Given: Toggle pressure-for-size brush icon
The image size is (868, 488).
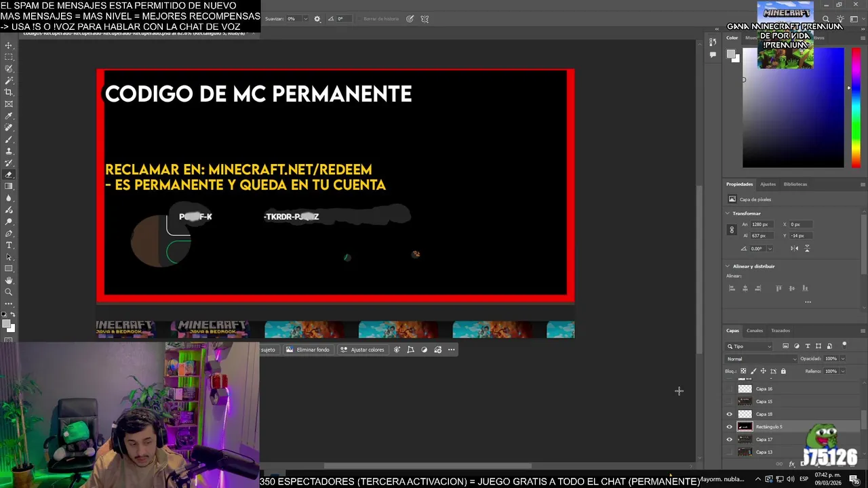Looking at the screenshot, I should [x=410, y=19].
